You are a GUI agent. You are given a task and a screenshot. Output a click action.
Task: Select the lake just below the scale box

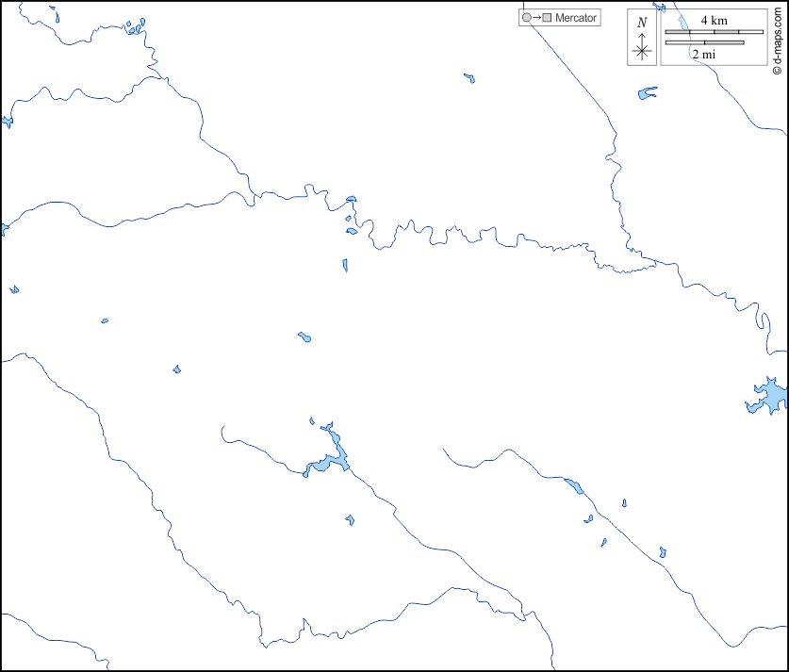coord(647,93)
